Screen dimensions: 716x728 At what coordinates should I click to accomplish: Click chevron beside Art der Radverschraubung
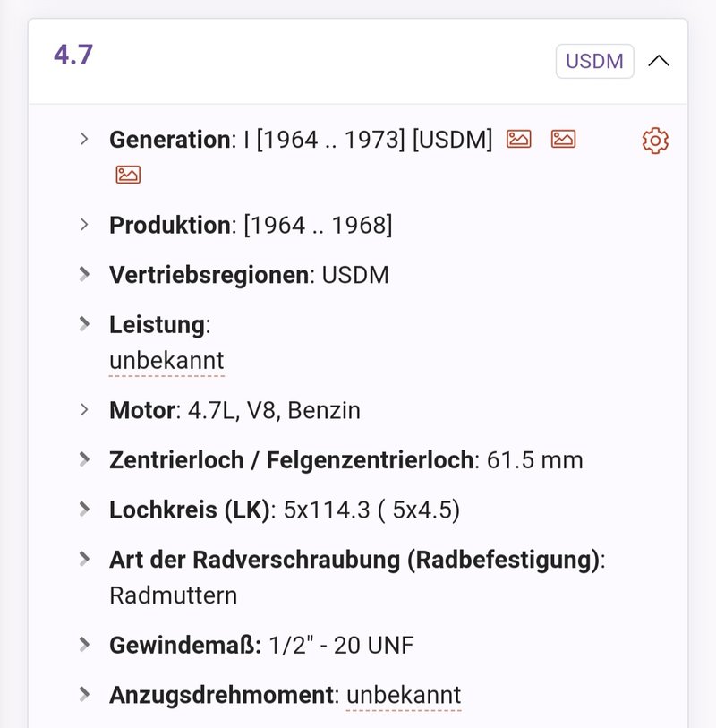(x=84, y=559)
